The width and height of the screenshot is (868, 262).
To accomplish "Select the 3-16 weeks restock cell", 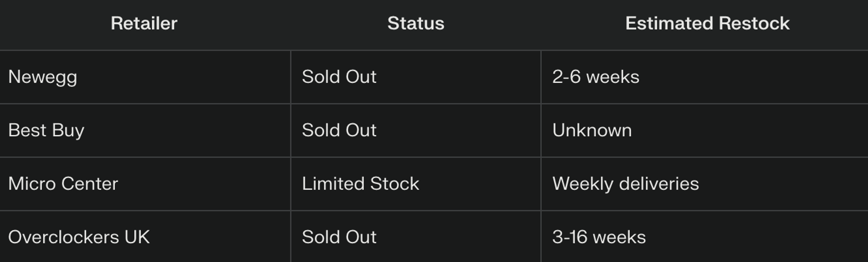I will click(x=599, y=237).
